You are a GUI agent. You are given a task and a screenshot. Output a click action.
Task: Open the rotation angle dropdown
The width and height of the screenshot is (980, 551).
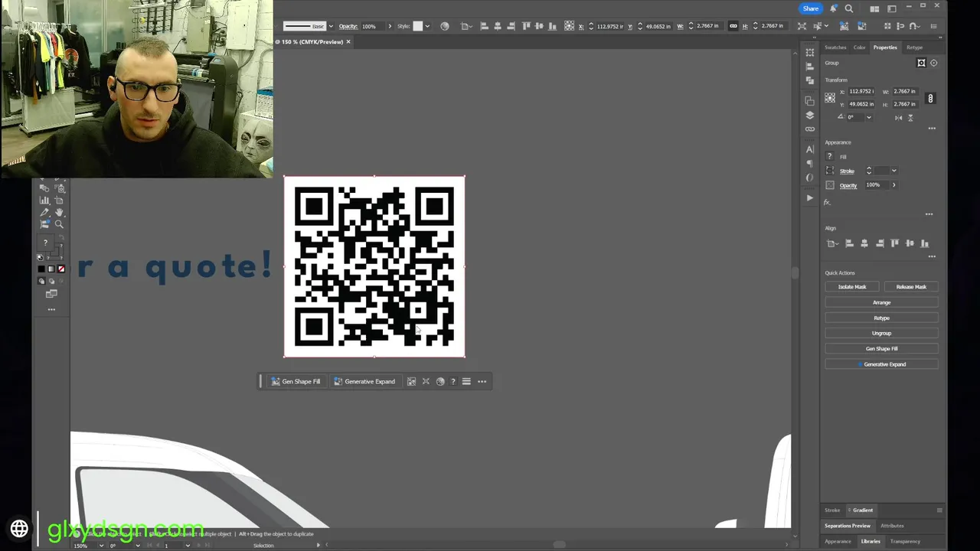coord(869,117)
